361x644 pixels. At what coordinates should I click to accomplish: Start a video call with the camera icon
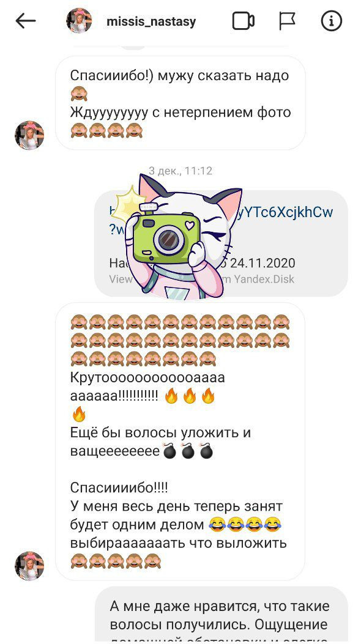(243, 21)
